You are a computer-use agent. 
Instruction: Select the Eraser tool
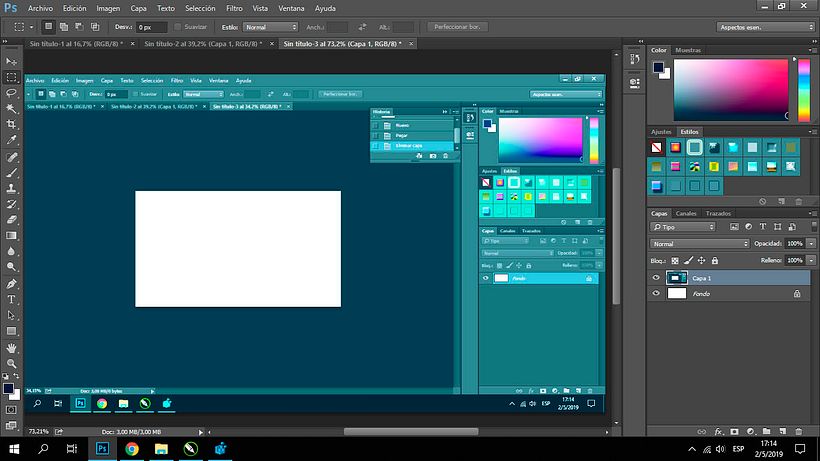pos(11,220)
